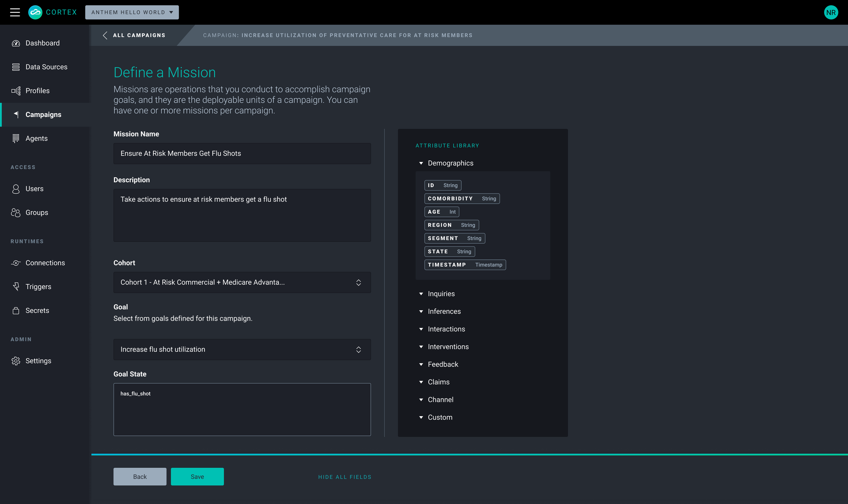Click the Save button
Viewport: 848px width, 504px height.
click(x=197, y=477)
